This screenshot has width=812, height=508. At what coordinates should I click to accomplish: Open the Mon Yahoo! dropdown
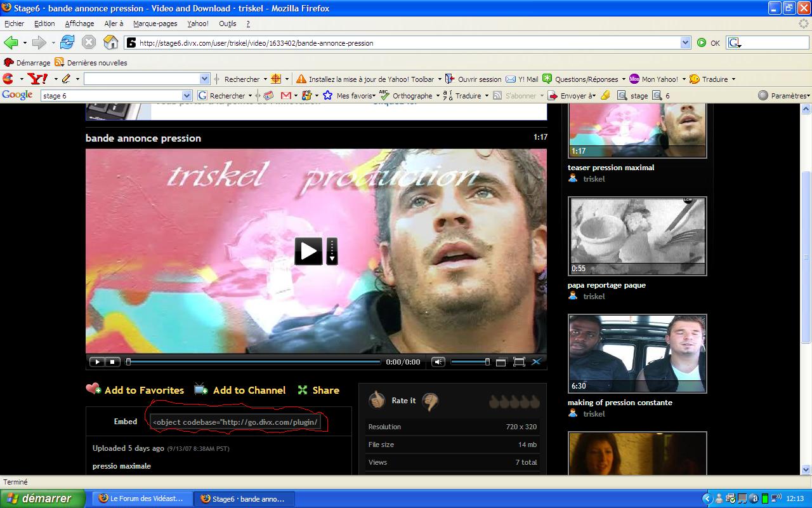tap(683, 79)
